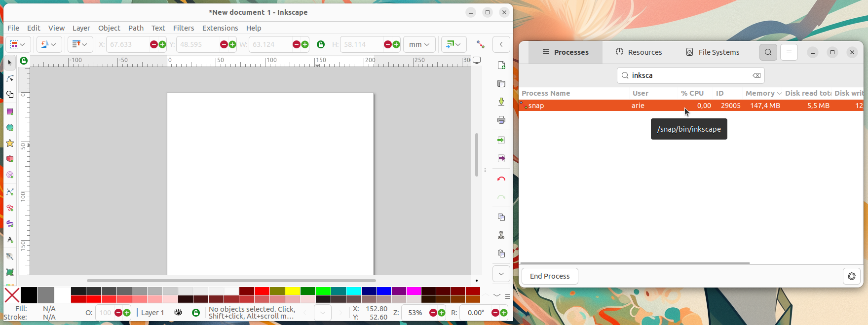Screen dimensions: 868x325
Task: Open the File menu
Action: click(x=13, y=28)
